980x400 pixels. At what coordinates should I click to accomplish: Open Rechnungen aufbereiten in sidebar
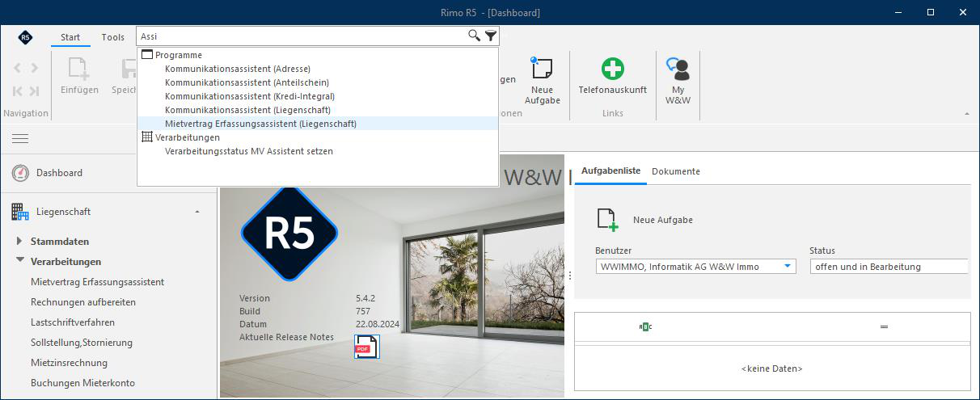click(x=83, y=302)
